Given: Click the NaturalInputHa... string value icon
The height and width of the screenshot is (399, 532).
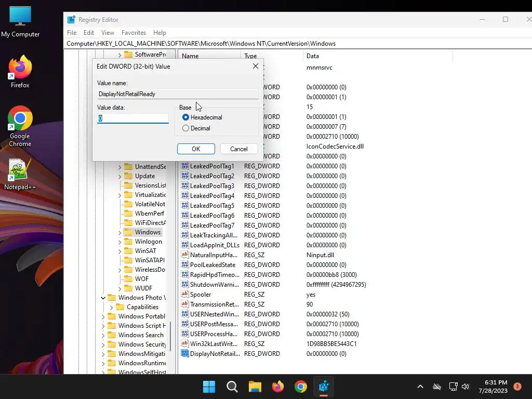Looking at the screenshot, I should pos(184,255).
